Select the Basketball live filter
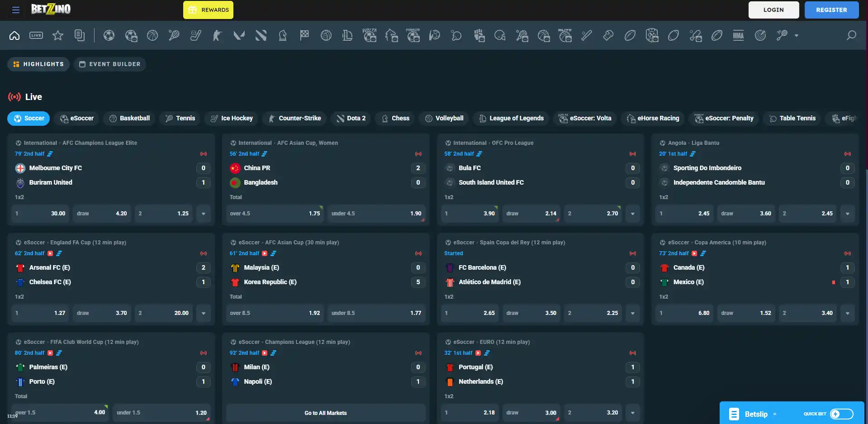The image size is (868, 424). tap(130, 119)
